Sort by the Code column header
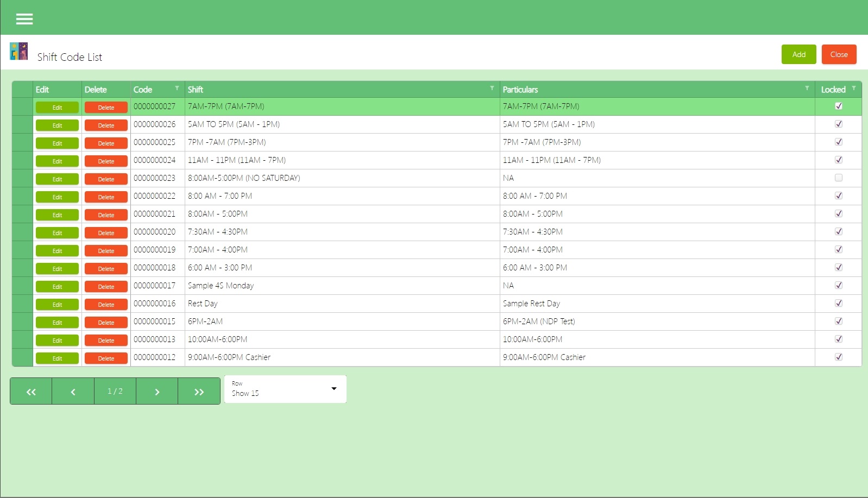This screenshot has height=498, width=868. [143, 90]
